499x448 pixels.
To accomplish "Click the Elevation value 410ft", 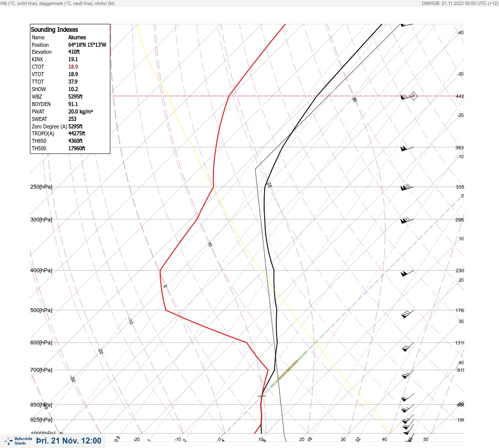I will tap(74, 52).
